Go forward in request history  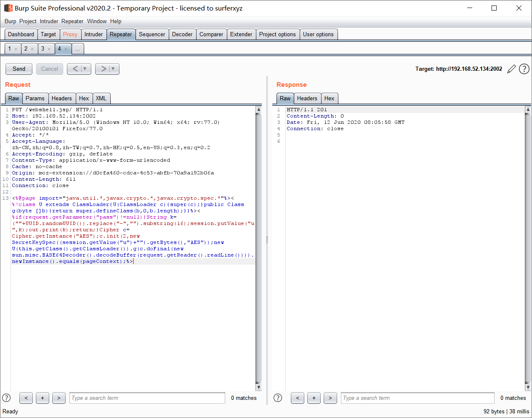[x=103, y=69]
